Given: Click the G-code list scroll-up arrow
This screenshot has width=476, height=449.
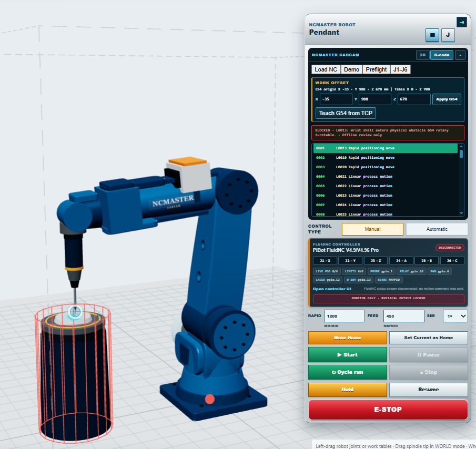Looking at the screenshot, I should click(461, 146).
